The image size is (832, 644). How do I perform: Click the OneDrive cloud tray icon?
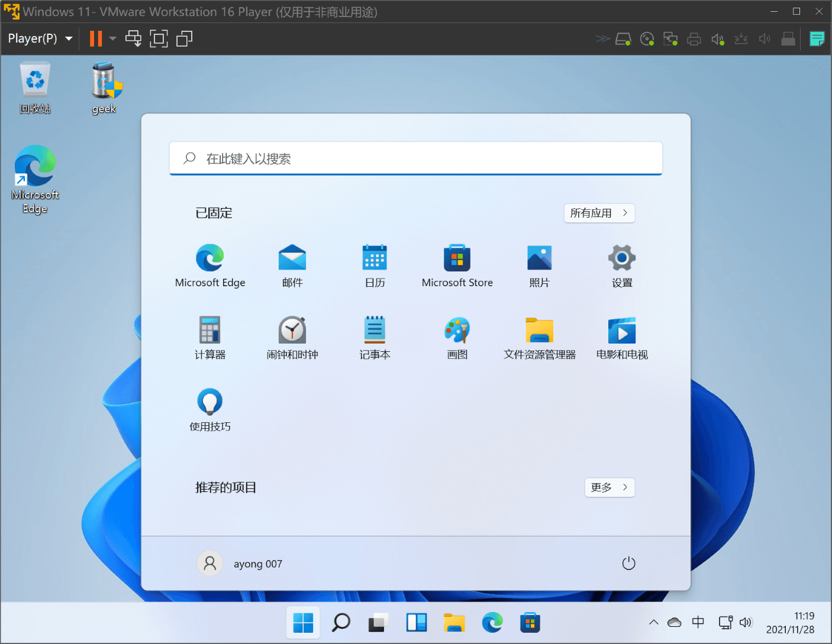pyautogui.click(x=675, y=622)
